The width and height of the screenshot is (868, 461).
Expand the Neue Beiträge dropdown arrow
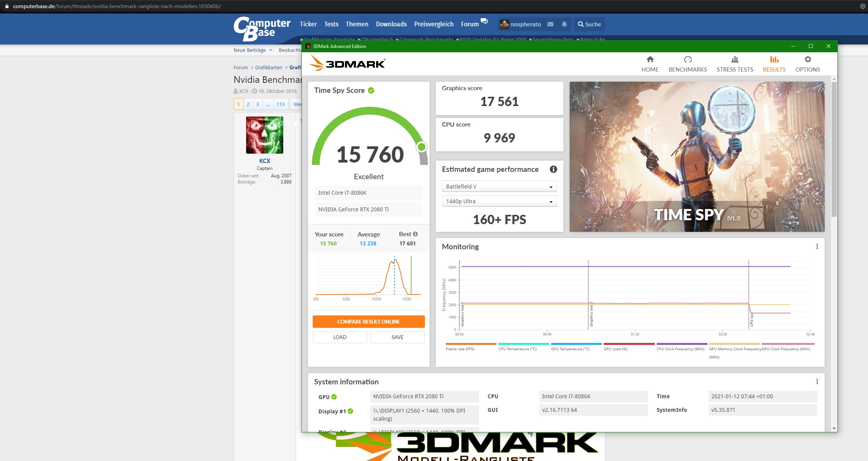click(271, 50)
